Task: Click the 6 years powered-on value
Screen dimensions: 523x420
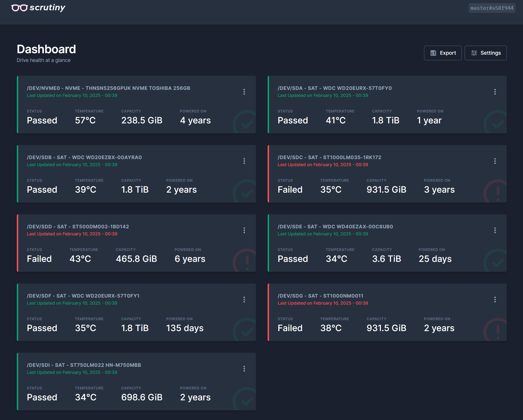Action: tap(190, 259)
